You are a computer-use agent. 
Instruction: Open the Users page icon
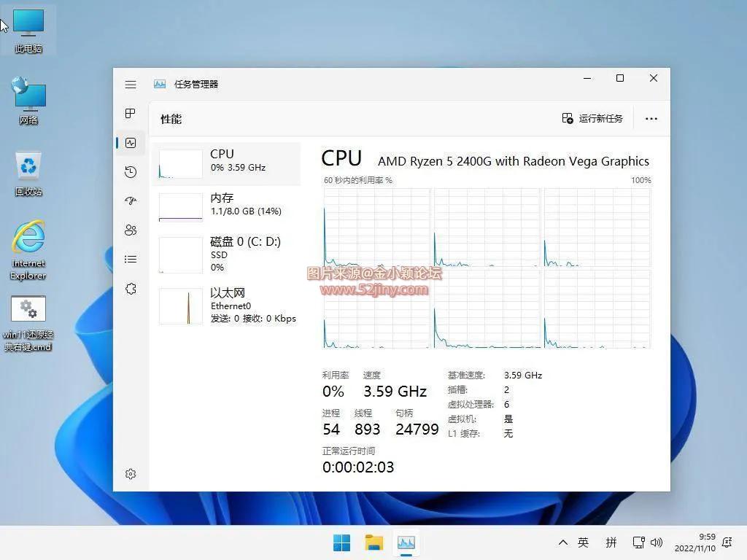pyautogui.click(x=131, y=230)
